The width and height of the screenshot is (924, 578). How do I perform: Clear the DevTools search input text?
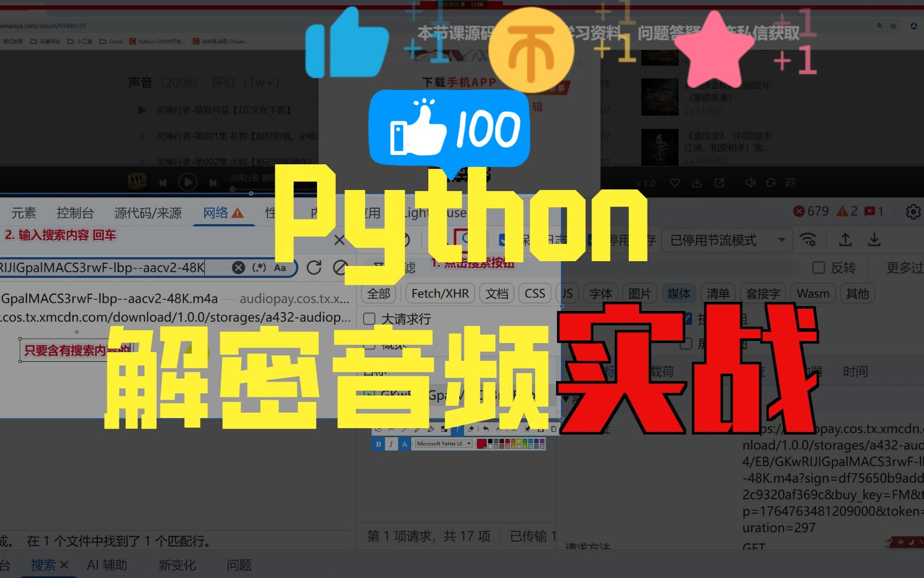click(238, 268)
